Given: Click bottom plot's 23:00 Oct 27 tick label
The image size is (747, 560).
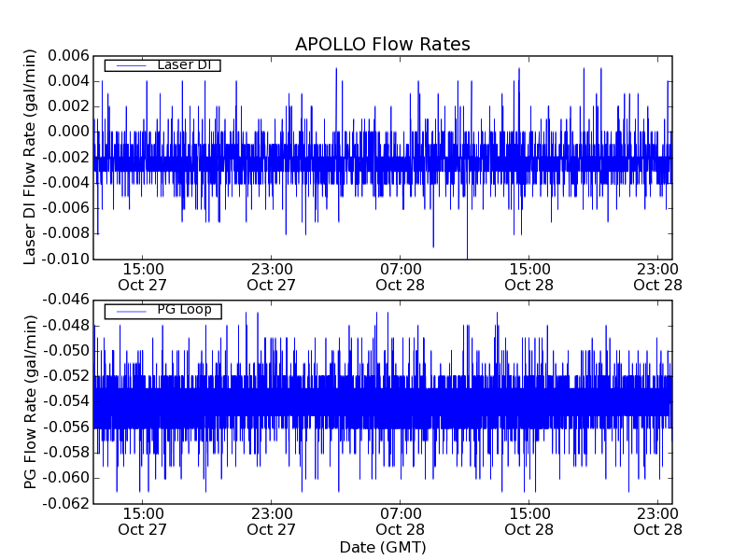Looking at the screenshot, I should (x=271, y=522).
